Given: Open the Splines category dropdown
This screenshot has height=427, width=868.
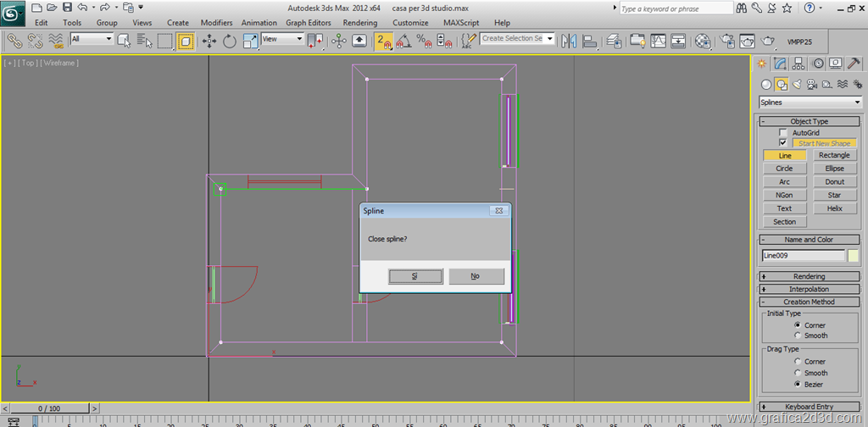Looking at the screenshot, I should pos(810,103).
